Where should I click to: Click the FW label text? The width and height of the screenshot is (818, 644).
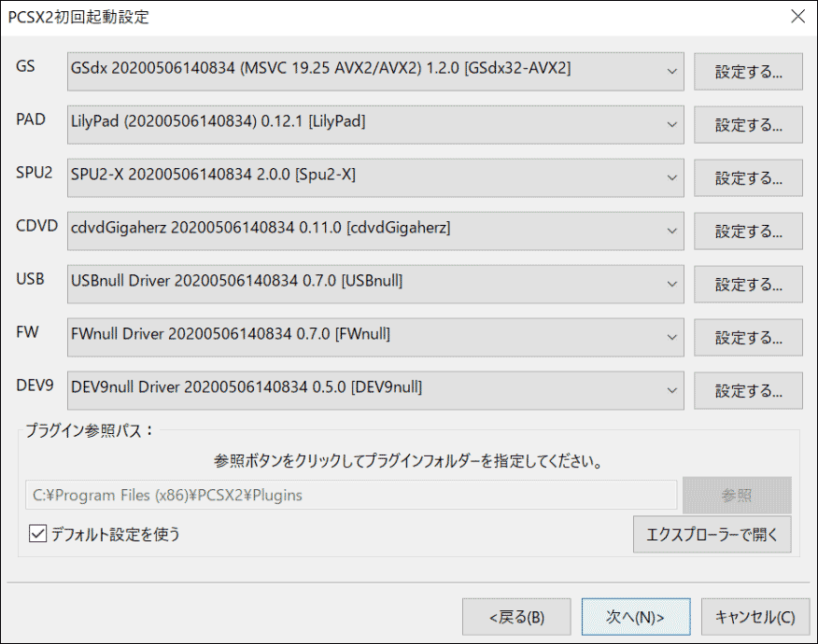27,332
